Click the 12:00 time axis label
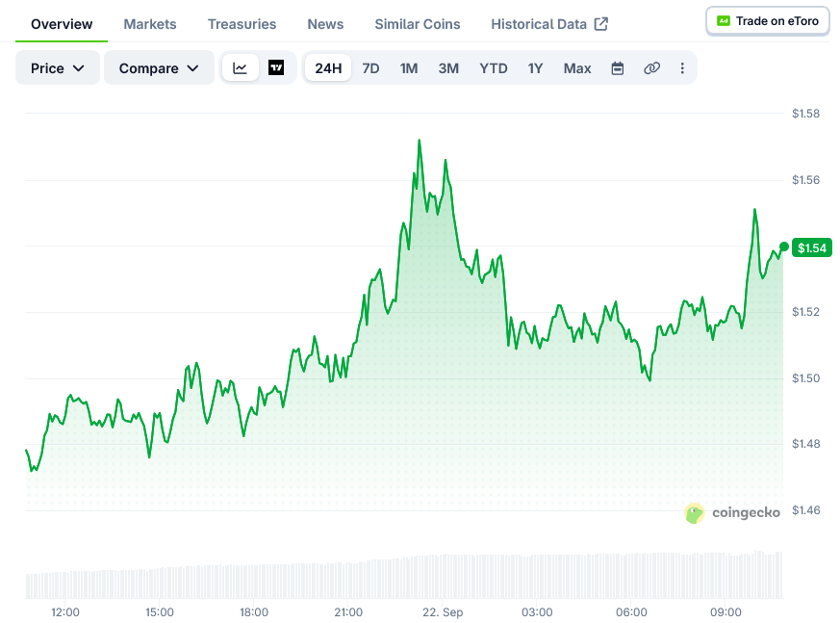840x623 pixels. click(x=65, y=612)
